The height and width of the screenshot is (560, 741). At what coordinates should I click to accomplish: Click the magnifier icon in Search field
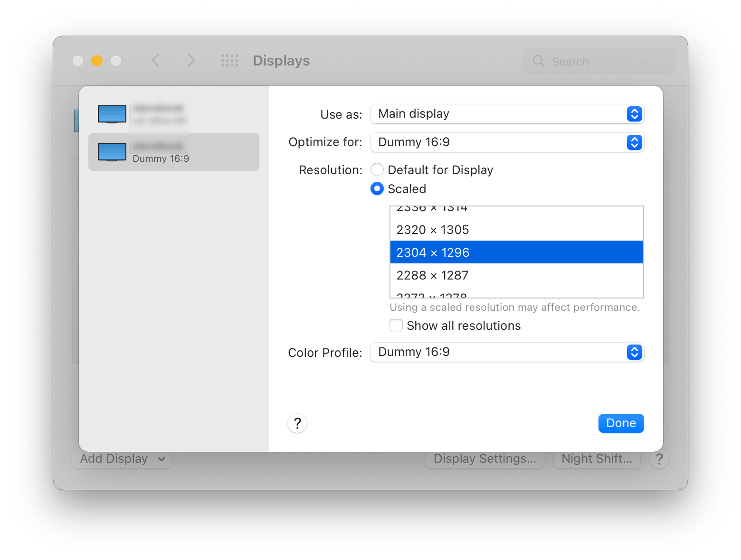pyautogui.click(x=539, y=61)
